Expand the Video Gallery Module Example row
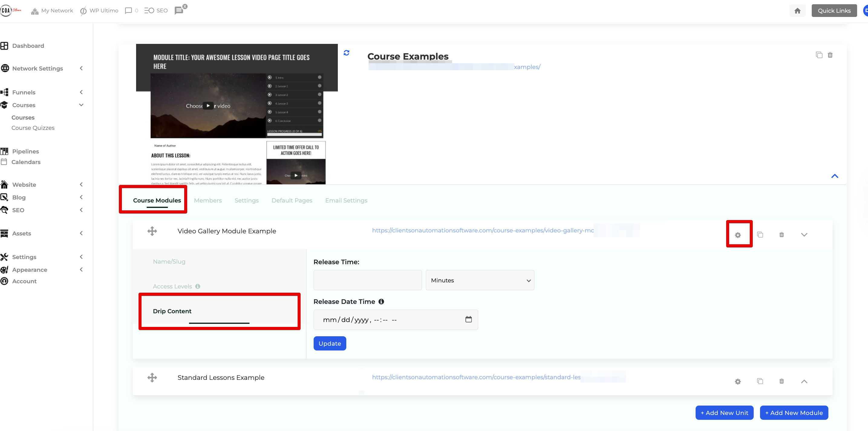This screenshot has width=868, height=431. 804,234
